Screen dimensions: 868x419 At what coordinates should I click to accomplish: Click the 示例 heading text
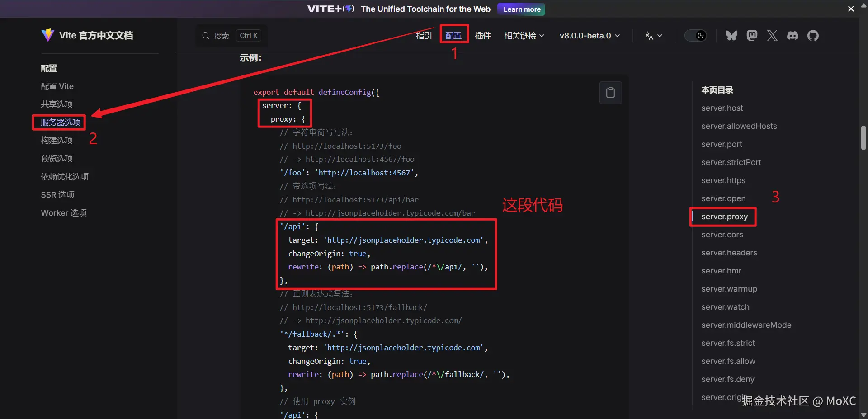250,58
